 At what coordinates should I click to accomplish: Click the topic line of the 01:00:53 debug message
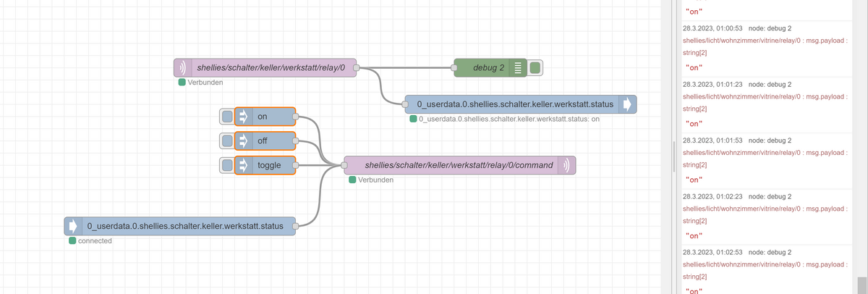pos(765,41)
